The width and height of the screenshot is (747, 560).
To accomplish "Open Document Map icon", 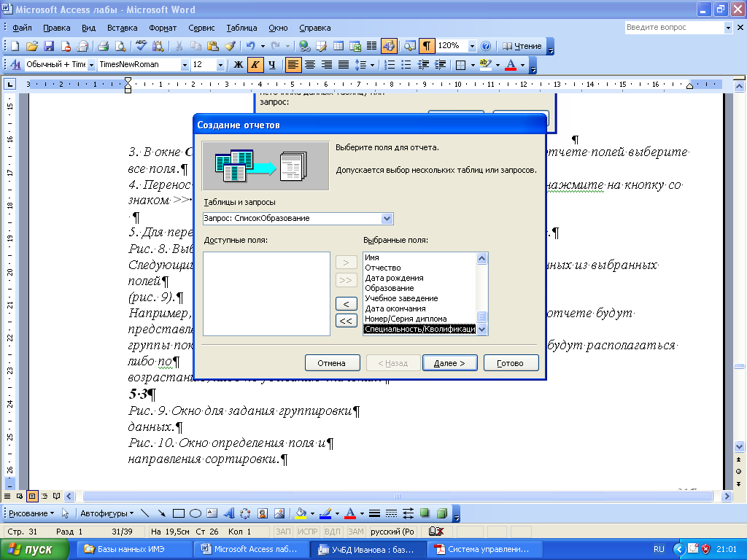I will pos(409,46).
